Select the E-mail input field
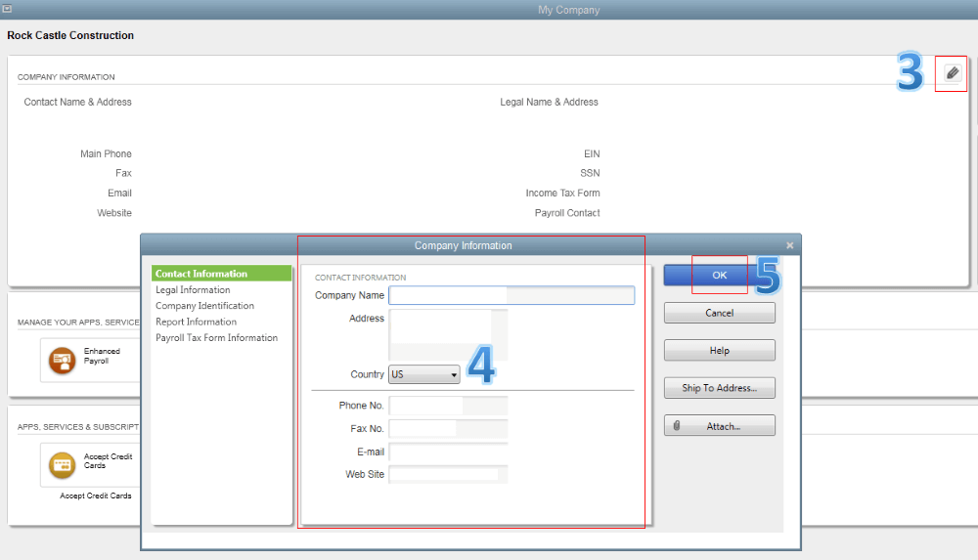978x560 pixels. tap(447, 452)
